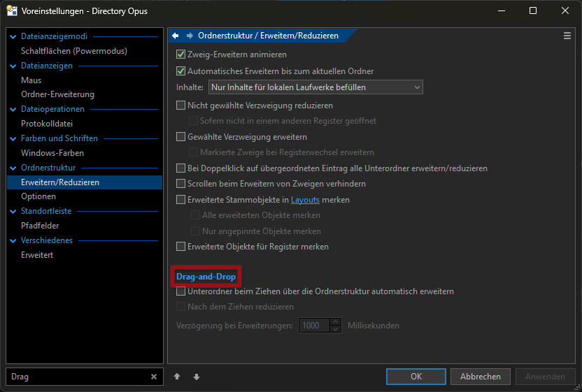The image size is (582, 392).
Task: Maximize the Voreinstellungen window
Action: click(533, 10)
